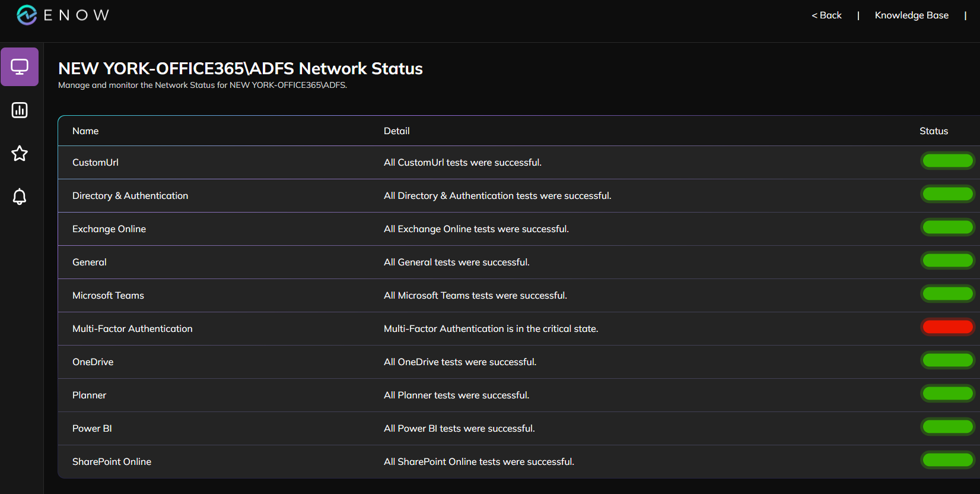The height and width of the screenshot is (494, 980).
Task: Select the Power BI row name
Action: pyautogui.click(x=92, y=428)
